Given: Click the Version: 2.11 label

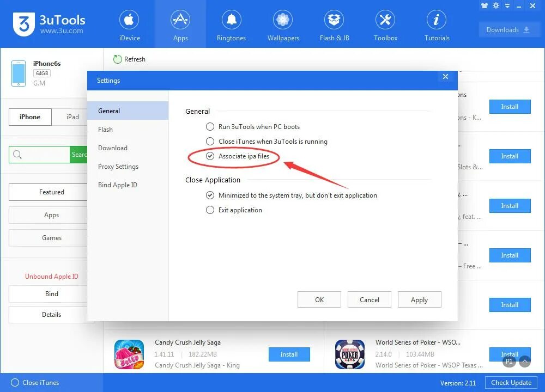Looking at the screenshot, I should [458, 383].
